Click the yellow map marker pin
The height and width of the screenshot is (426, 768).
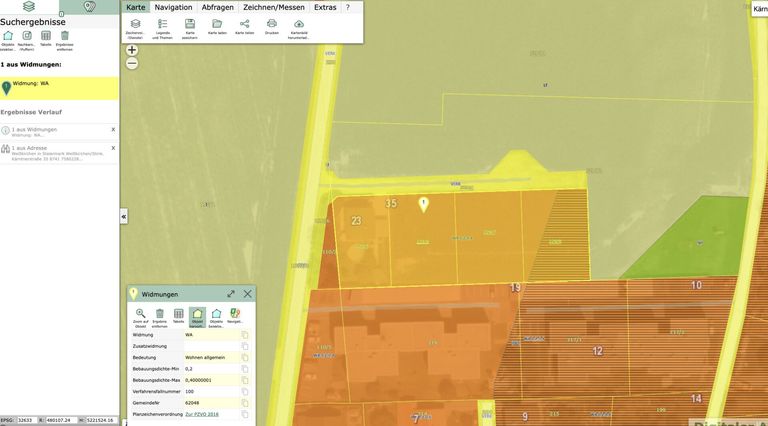tap(423, 204)
